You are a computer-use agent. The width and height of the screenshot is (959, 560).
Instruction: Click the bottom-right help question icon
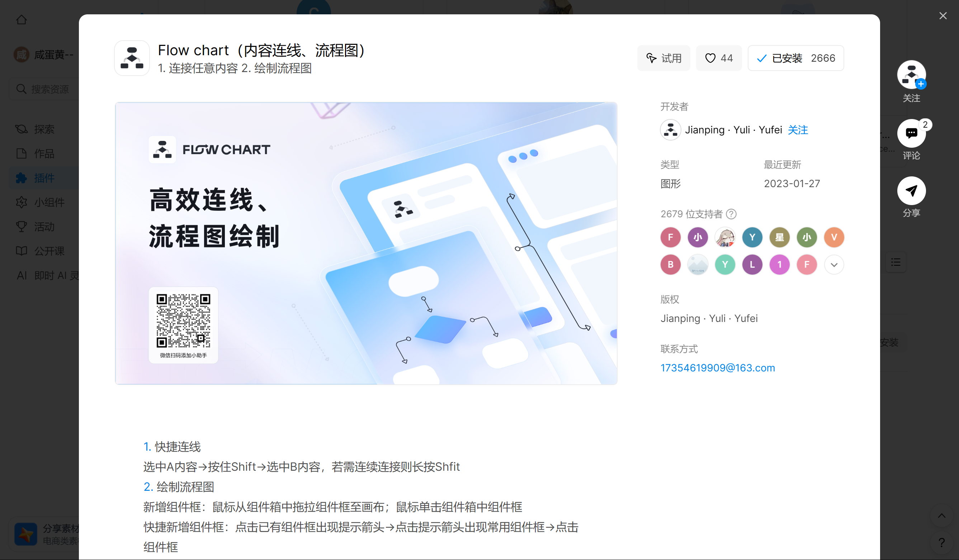[941, 542]
